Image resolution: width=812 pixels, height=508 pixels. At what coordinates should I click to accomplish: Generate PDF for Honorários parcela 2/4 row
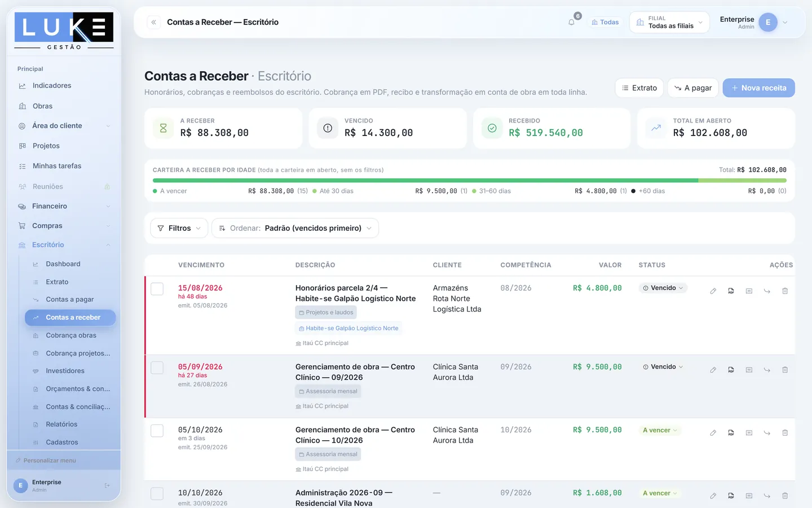pos(731,291)
